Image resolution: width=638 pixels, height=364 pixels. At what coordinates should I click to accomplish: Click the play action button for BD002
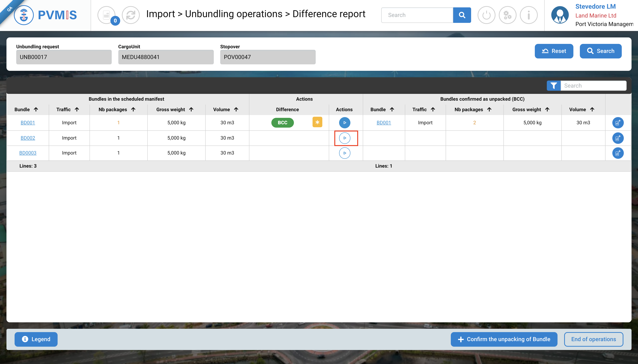pyautogui.click(x=344, y=138)
